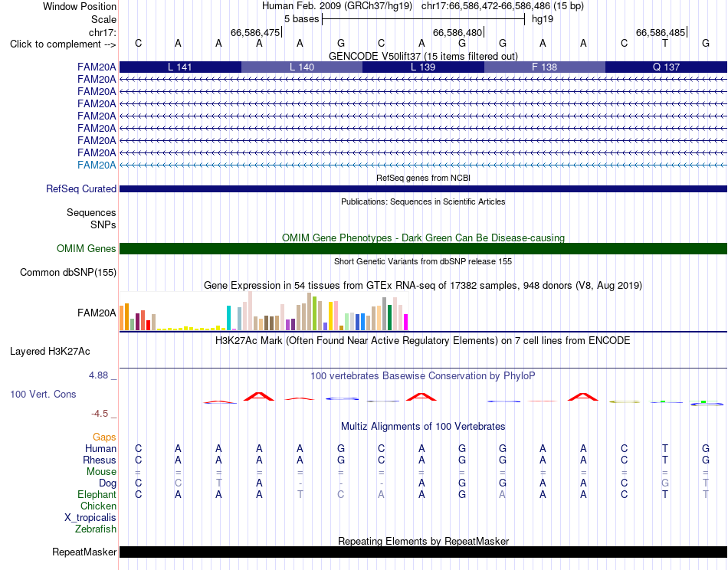728x570 pixels.
Task: Click the 4.88 upper scale value
Action: click(x=98, y=375)
